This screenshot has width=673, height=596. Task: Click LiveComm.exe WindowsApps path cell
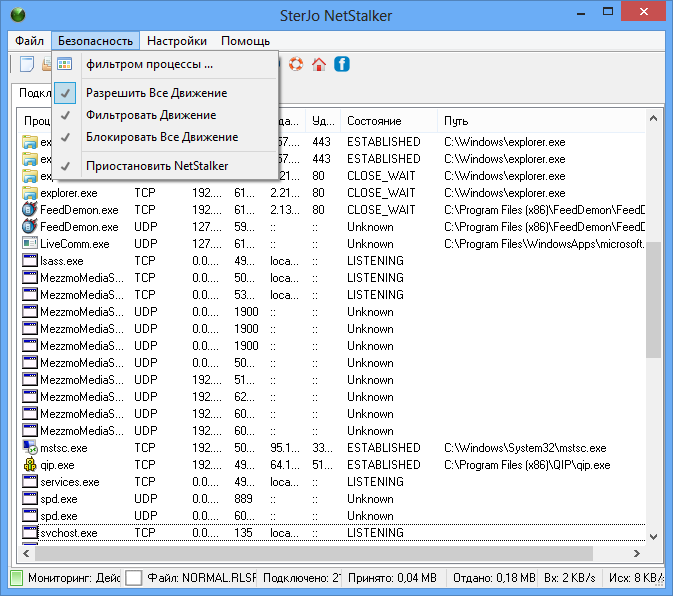coord(544,244)
